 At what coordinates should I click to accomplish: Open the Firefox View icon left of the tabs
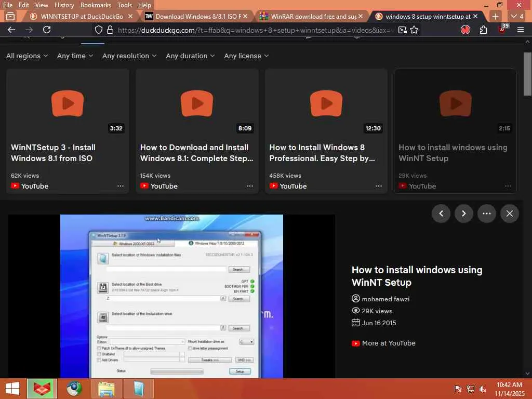pos(10,16)
